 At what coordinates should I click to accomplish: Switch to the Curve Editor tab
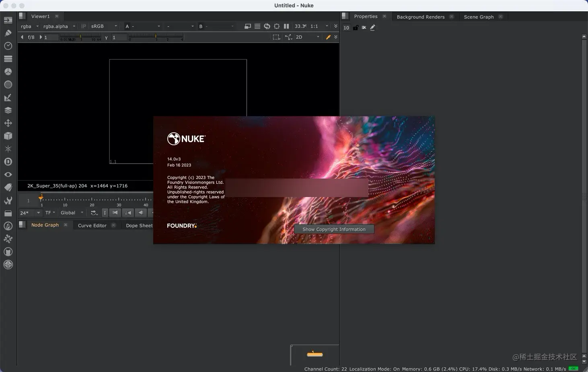92,225
